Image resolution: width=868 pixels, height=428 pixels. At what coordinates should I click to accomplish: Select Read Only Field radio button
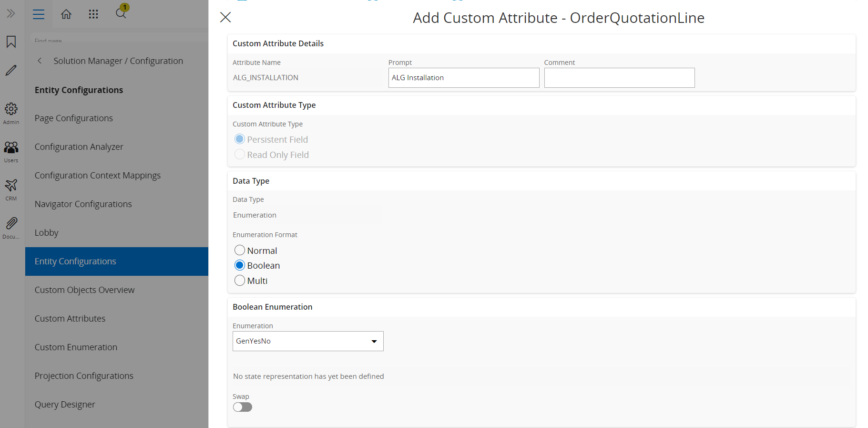point(240,154)
